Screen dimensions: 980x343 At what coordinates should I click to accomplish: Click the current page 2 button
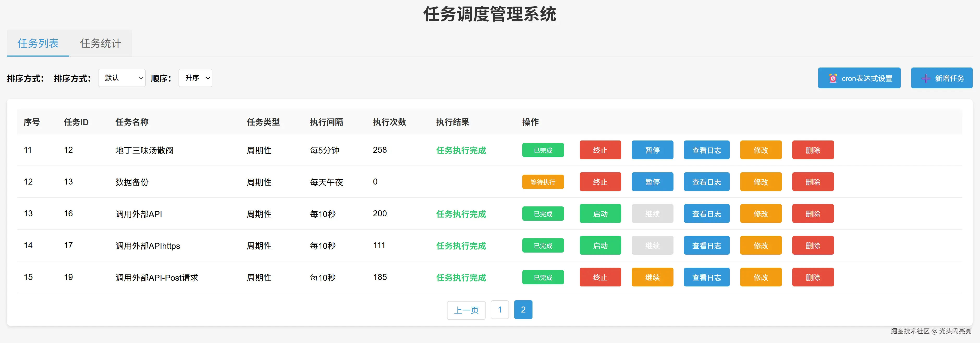[523, 310]
